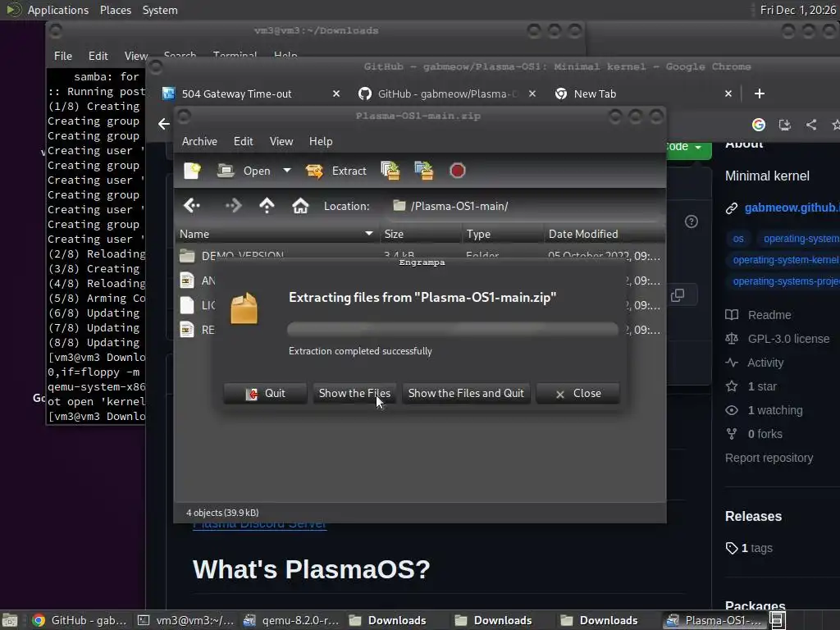840x630 pixels.
Task: Click the workspace switcher icon in taskbar
Action: point(778,620)
